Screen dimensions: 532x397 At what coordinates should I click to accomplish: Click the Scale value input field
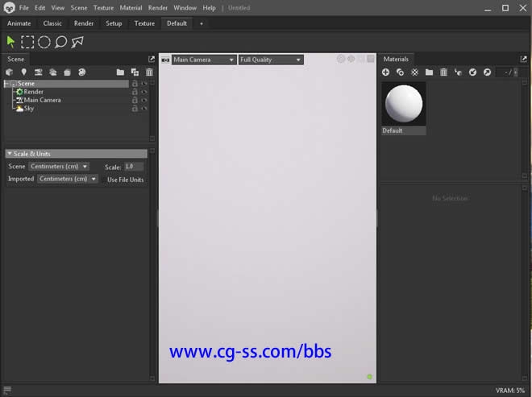133,167
